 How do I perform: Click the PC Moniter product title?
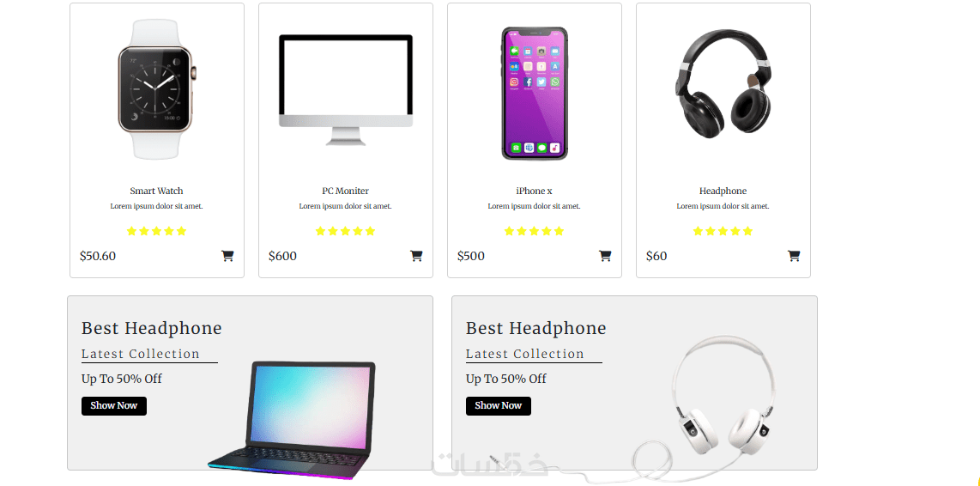point(346,191)
